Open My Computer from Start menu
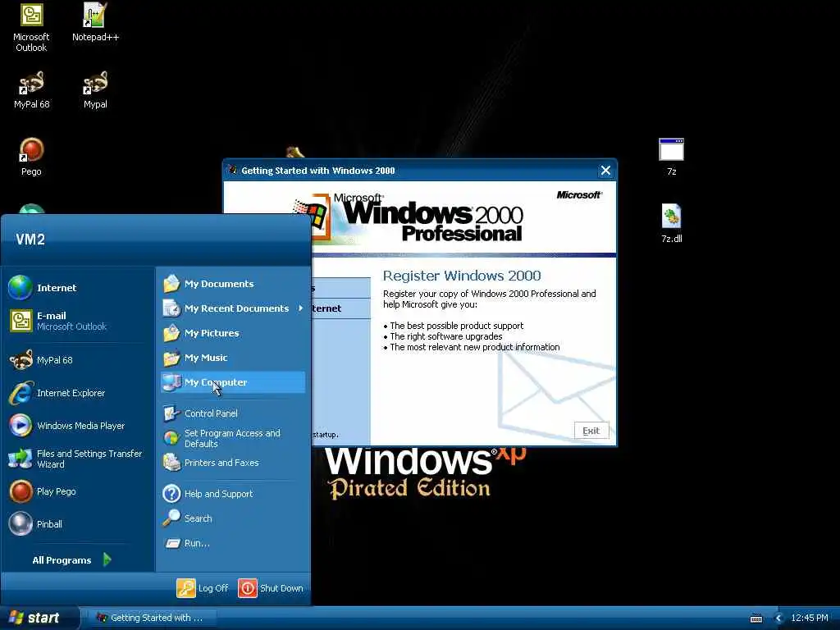 (x=232, y=382)
